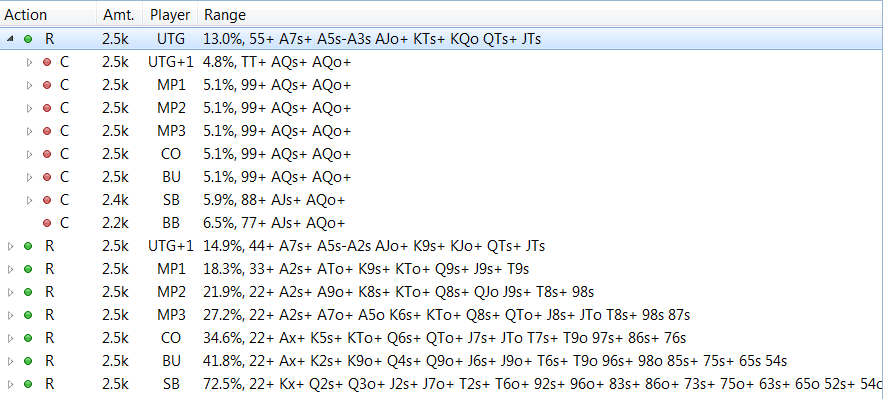Select range '6.5%, 77+ AJs+ AQo+'
Screen dimensions: 883x399
(274, 223)
